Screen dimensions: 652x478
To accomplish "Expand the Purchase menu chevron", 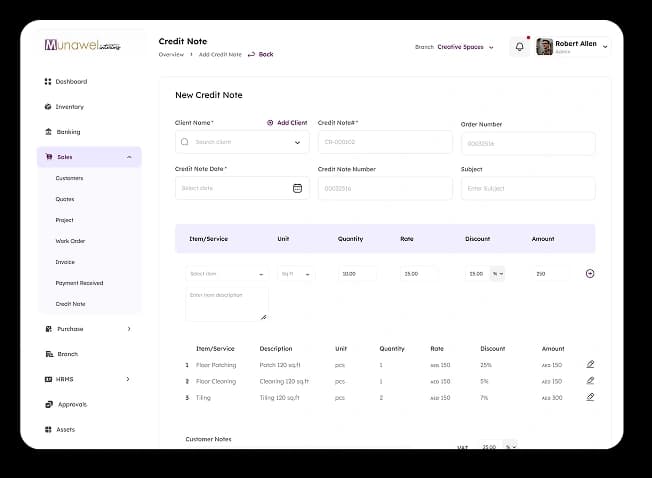I will coord(129,329).
